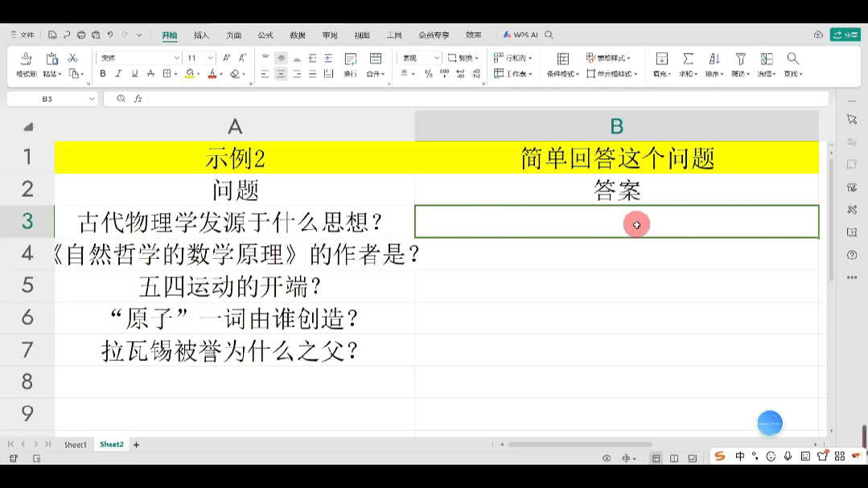Click the WPS AI button
The height and width of the screenshot is (488, 868).
520,35
